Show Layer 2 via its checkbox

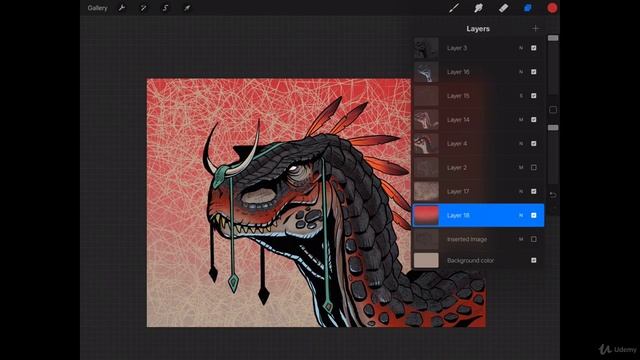[533, 167]
